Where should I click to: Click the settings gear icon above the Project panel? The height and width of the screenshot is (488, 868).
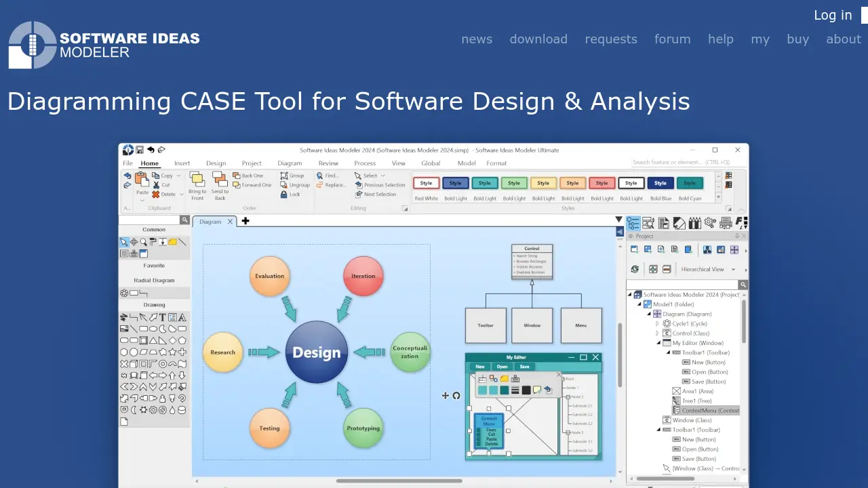pyautogui.click(x=709, y=222)
